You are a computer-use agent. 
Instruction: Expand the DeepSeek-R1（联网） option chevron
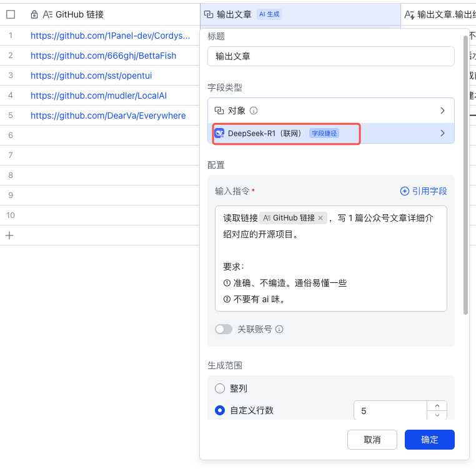[x=443, y=133]
